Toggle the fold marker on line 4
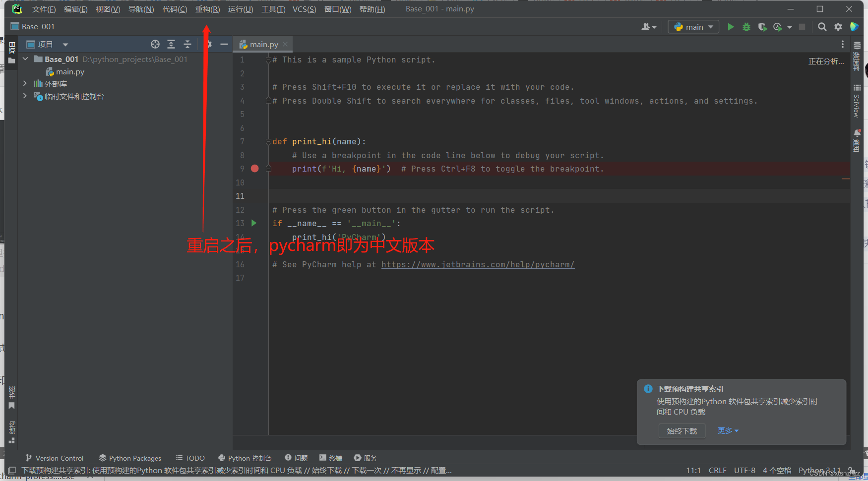868x481 pixels. [268, 101]
